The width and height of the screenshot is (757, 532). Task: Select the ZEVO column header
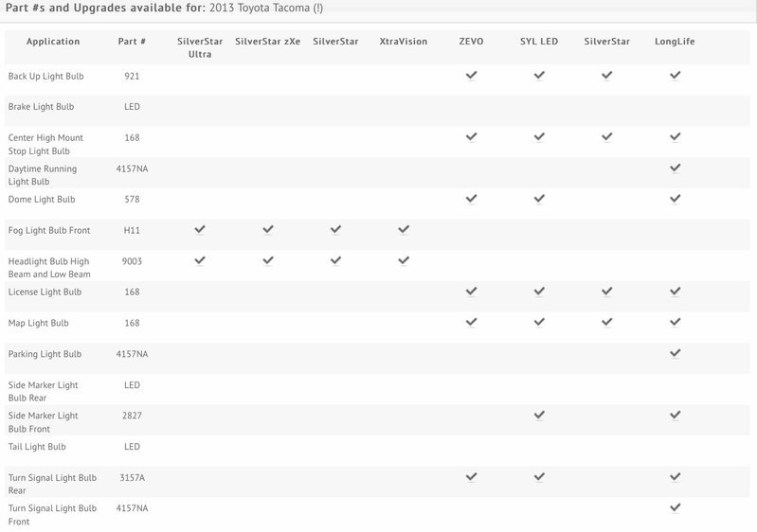471,42
